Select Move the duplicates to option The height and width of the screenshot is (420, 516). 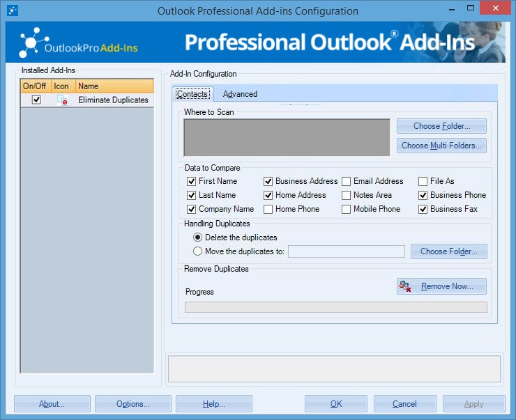pyautogui.click(x=197, y=251)
